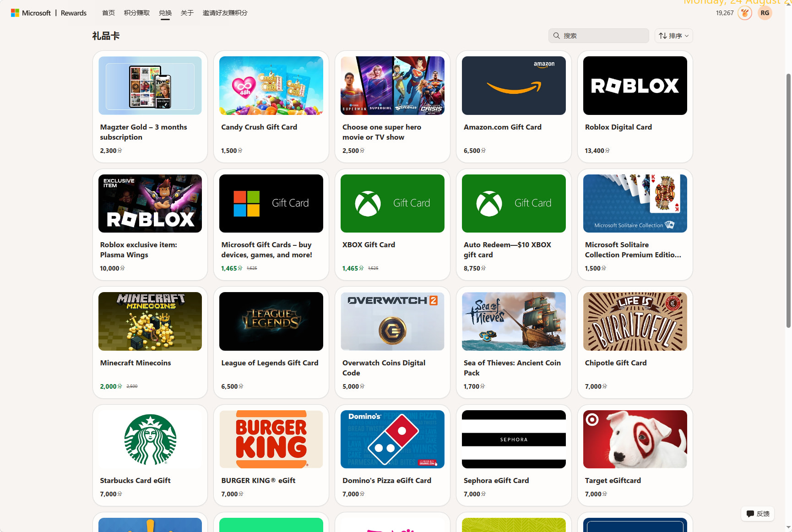Click "Overwatch Coins Digital Code" title

(x=384, y=368)
